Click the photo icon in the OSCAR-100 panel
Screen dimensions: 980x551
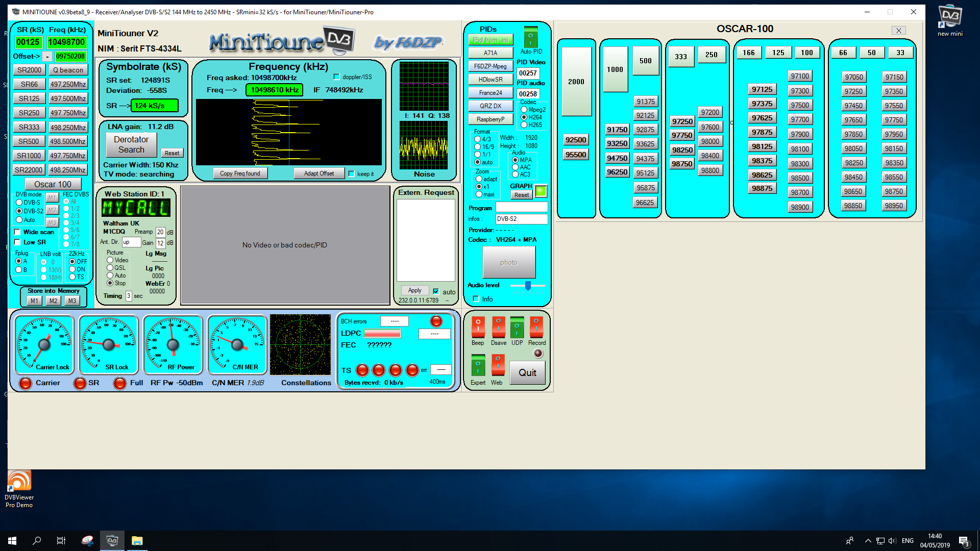click(509, 262)
